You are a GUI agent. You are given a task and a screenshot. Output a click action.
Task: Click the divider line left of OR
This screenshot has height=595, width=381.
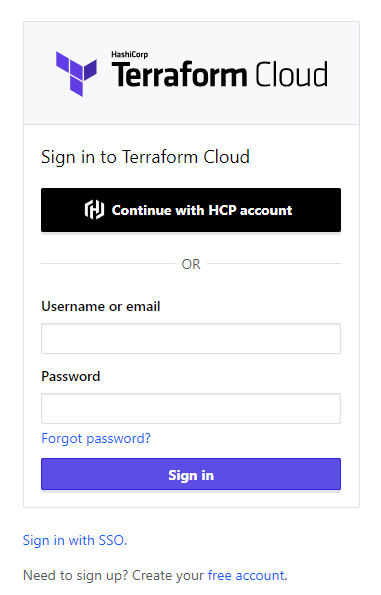click(x=108, y=263)
